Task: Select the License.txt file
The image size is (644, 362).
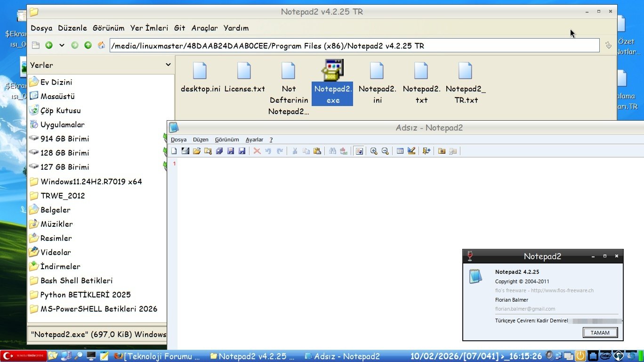Action: (x=245, y=77)
